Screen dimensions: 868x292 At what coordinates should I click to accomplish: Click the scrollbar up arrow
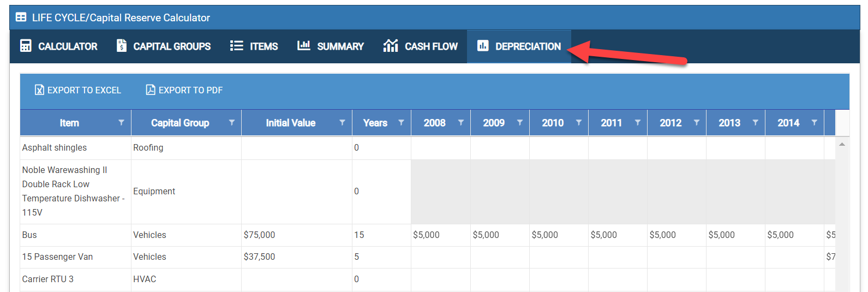coord(842,144)
